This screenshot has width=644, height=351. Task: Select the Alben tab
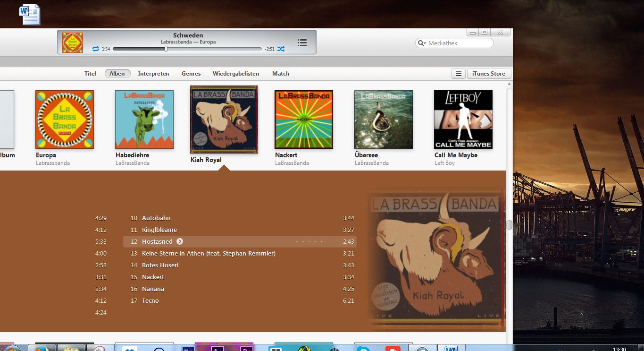[x=117, y=74]
